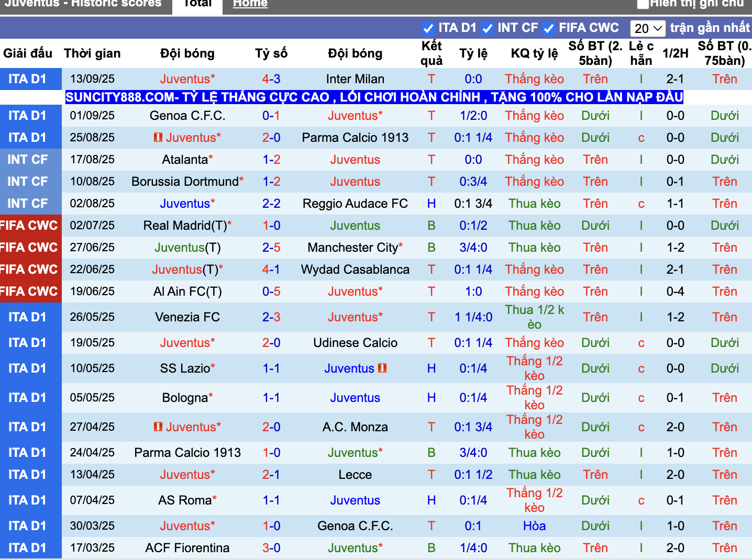Click the SUNCITY888.COM advertisement banner
This screenshot has width=752, height=560.
[x=374, y=97]
